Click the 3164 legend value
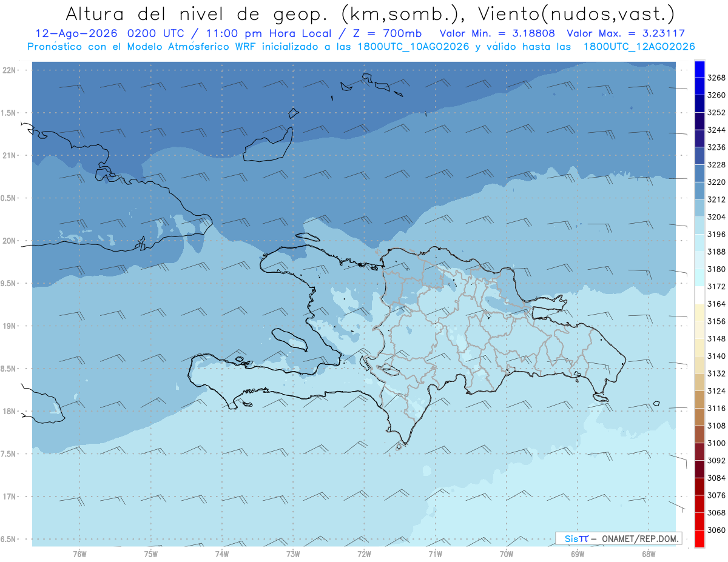Viewport: 728px width, 562px height. point(716,304)
